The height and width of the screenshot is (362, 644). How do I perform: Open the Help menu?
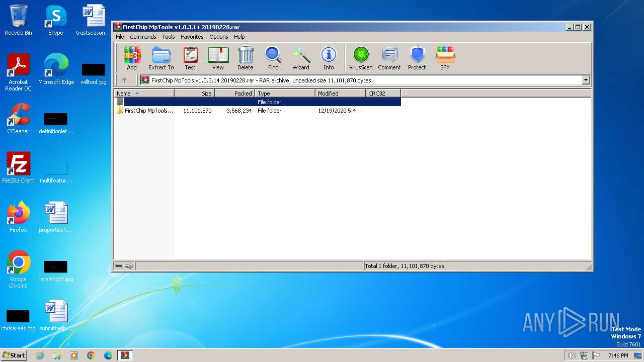click(239, 37)
